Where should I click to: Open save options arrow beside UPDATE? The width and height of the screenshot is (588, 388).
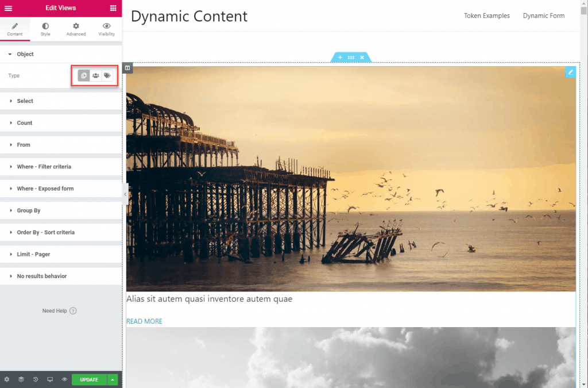click(x=113, y=379)
